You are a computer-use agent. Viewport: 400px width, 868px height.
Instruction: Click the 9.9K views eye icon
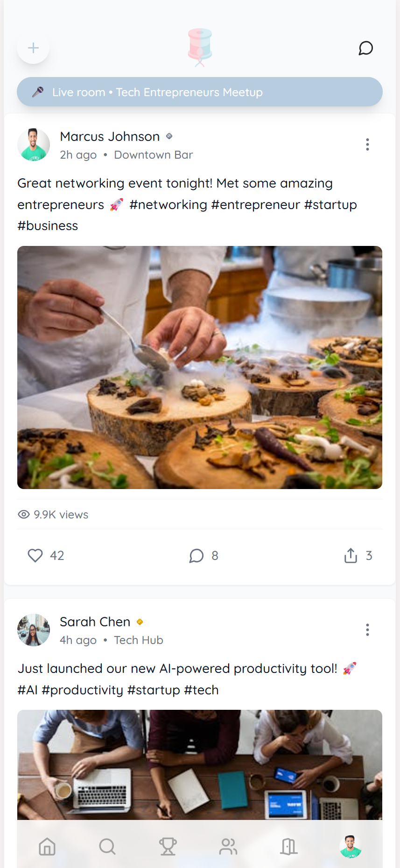click(x=24, y=514)
